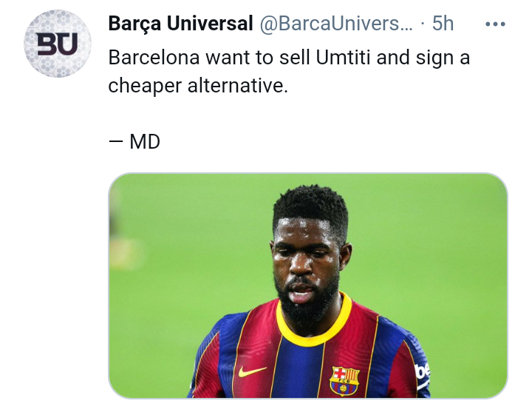Viewport: 532px width, 412px height.
Task: Visit the Barça Universal display name link
Action: pyautogui.click(x=181, y=24)
